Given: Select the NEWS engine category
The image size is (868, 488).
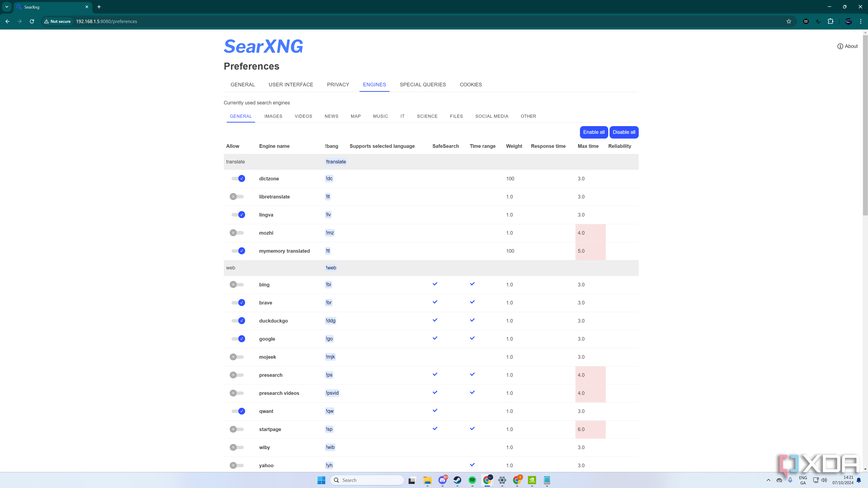Looking at the screenshot, I should click(331, 116).
